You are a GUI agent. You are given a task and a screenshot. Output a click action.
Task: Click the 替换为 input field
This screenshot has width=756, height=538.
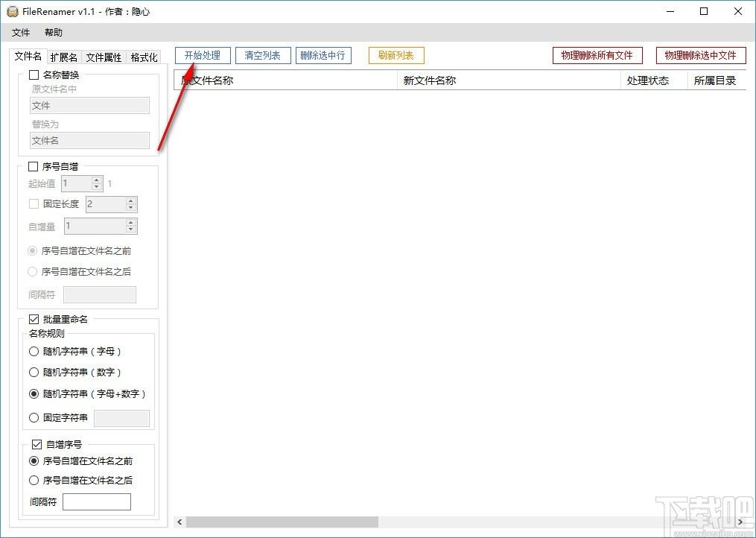(x=89, y=140)
